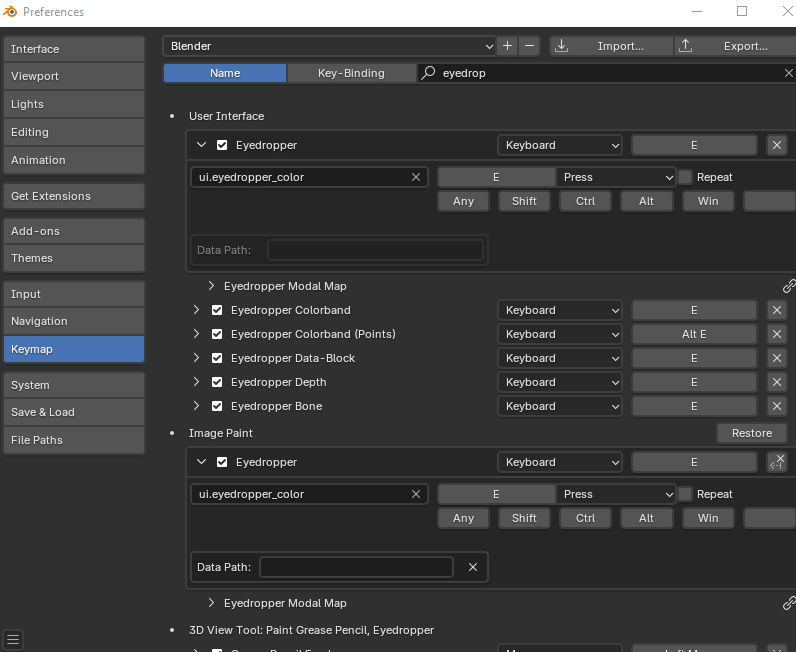This screenshot has width=796, height=652.
Task: Open the Press event dropdown under Image Paint
Action: coord(616,494)
